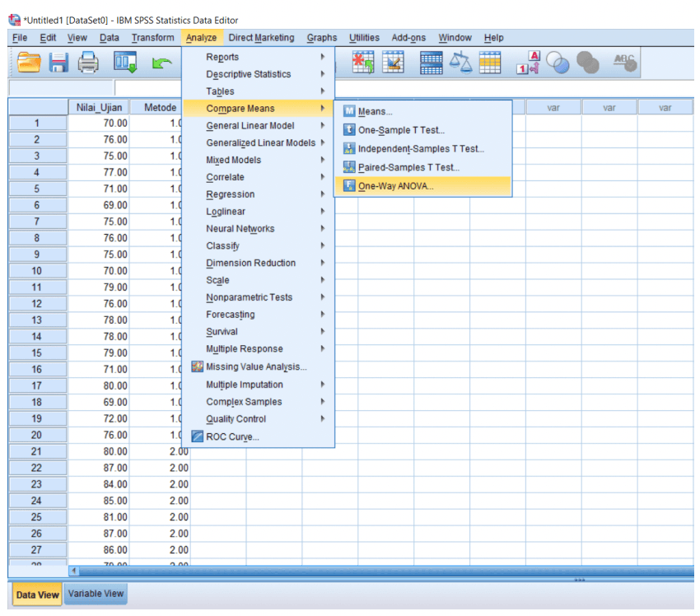
Task: Click the Split File toolbar icon
Action: click(x=432, y=63)
